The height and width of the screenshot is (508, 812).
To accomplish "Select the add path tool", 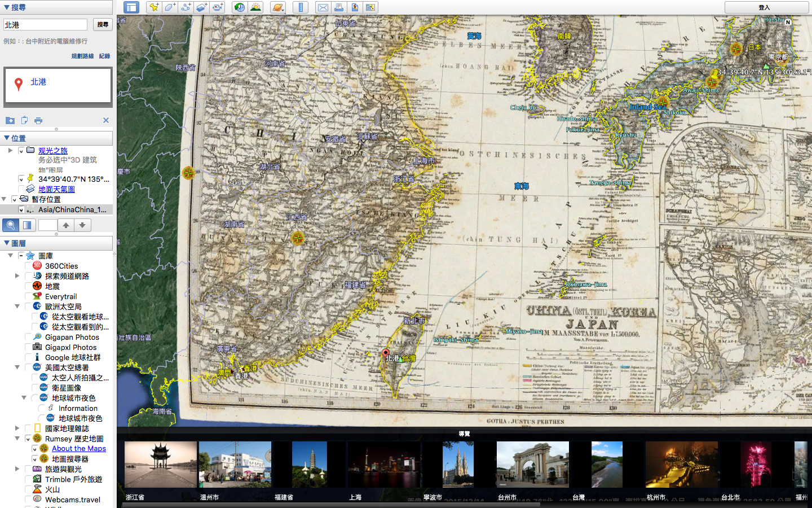I will 186,7.
